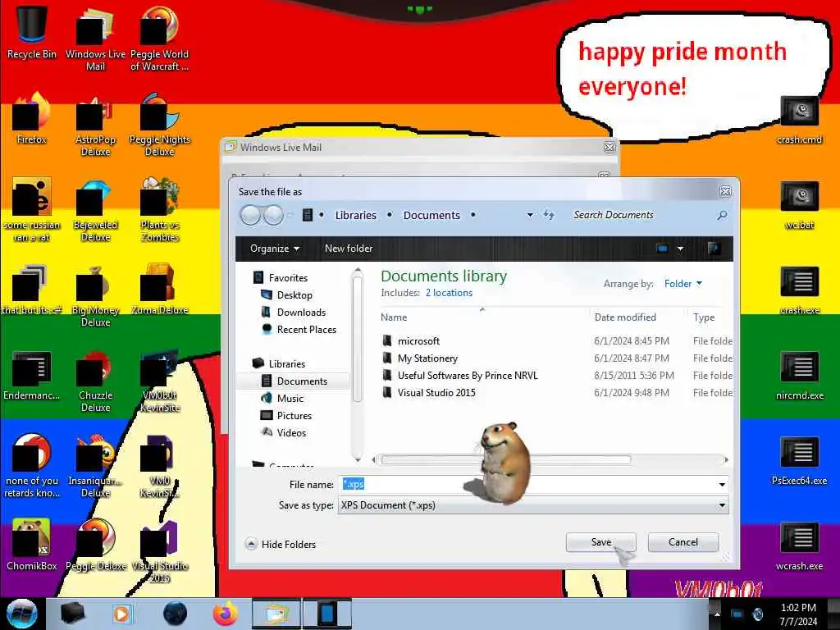Click the Search Documents field

coord(643,215)
